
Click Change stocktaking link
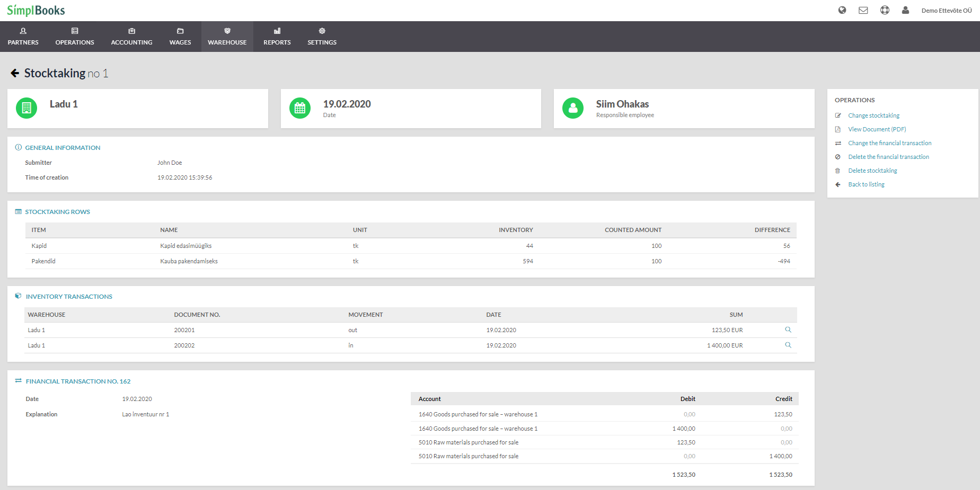(873, 115)
